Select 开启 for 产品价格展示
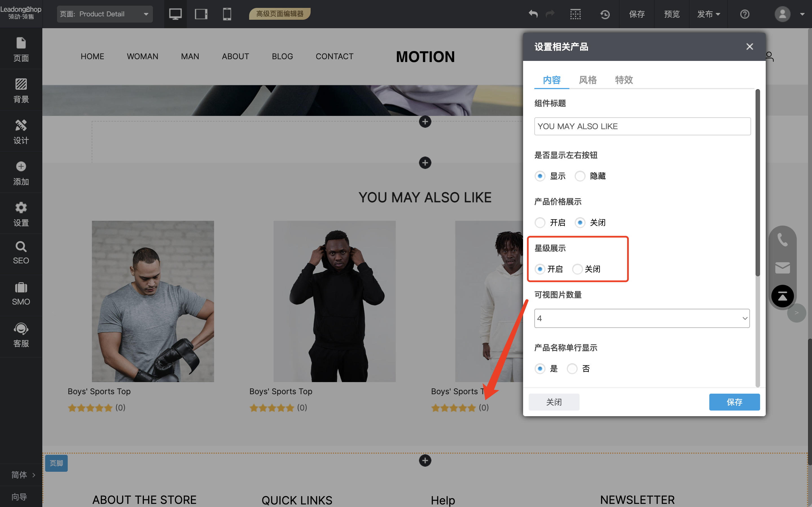 540,222
